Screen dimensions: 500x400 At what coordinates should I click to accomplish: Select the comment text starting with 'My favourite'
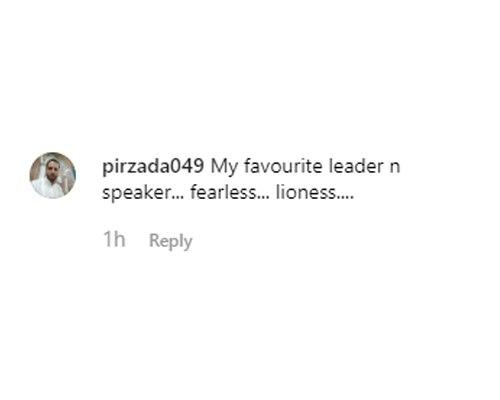pyautogui.click(x=251, y=179)
